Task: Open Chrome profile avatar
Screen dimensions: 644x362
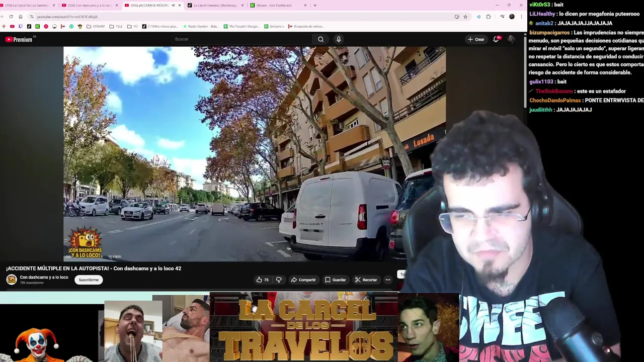Action: [x=512, y=17]
